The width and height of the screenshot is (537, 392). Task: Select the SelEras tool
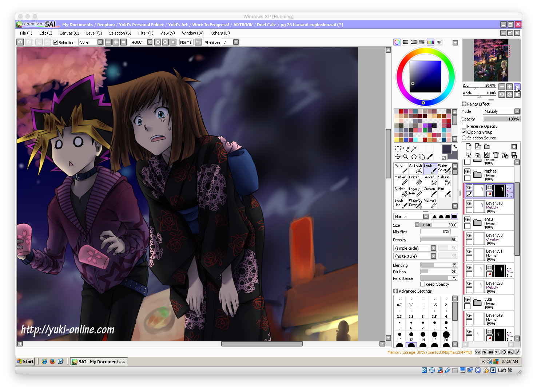[445, 180]
